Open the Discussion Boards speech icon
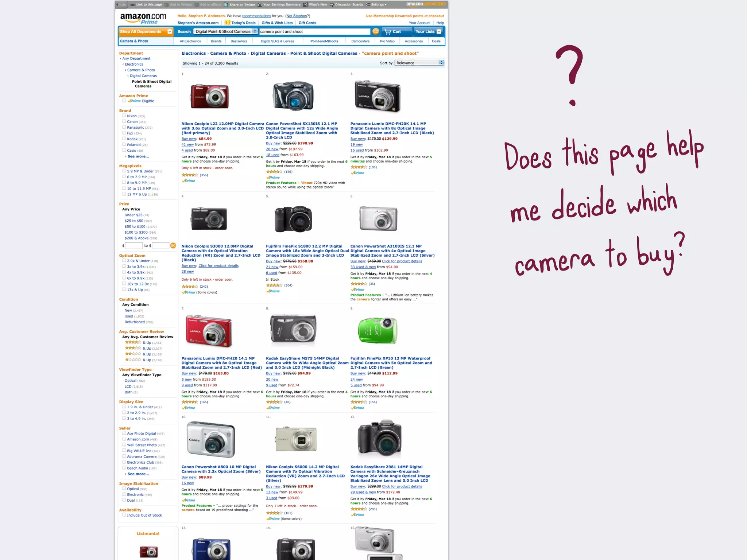Image resolution: width=747 pixels, height=560 pixels. click(x=332, y=5)
